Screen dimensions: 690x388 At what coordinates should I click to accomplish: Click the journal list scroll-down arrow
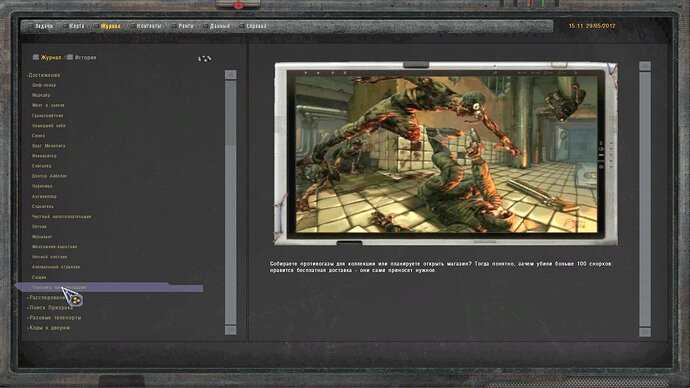click(231, 330)
